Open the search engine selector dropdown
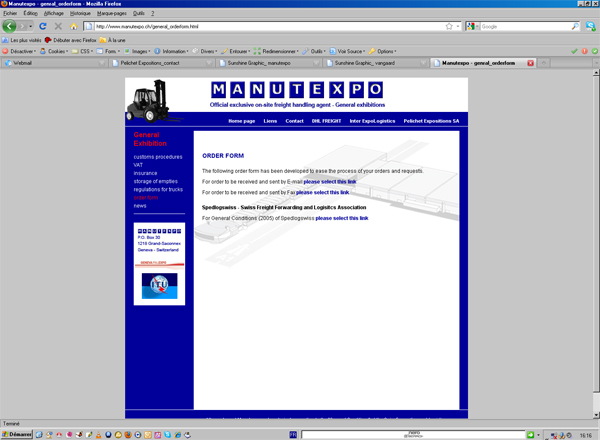Screen dimensions: 600x440 pyautogui.click(x=473, y=26)
